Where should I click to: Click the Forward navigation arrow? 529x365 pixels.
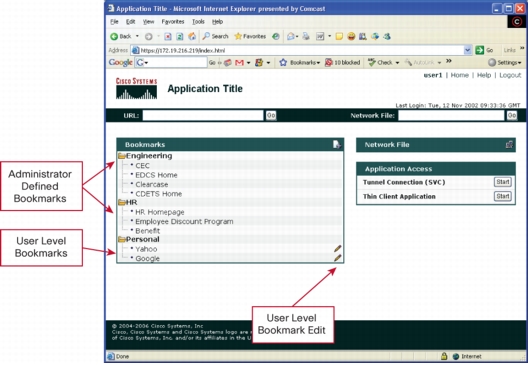(x=148, y=36)
